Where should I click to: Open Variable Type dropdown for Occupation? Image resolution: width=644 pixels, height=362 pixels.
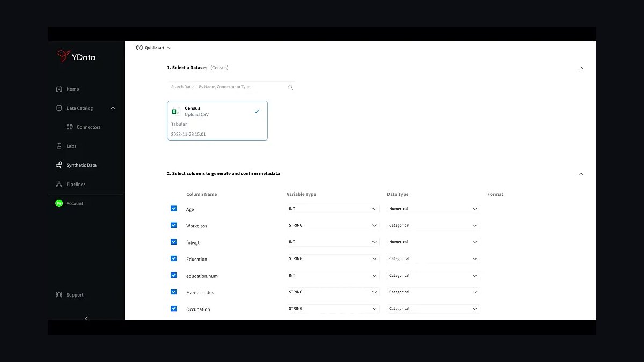coord(333,308)
